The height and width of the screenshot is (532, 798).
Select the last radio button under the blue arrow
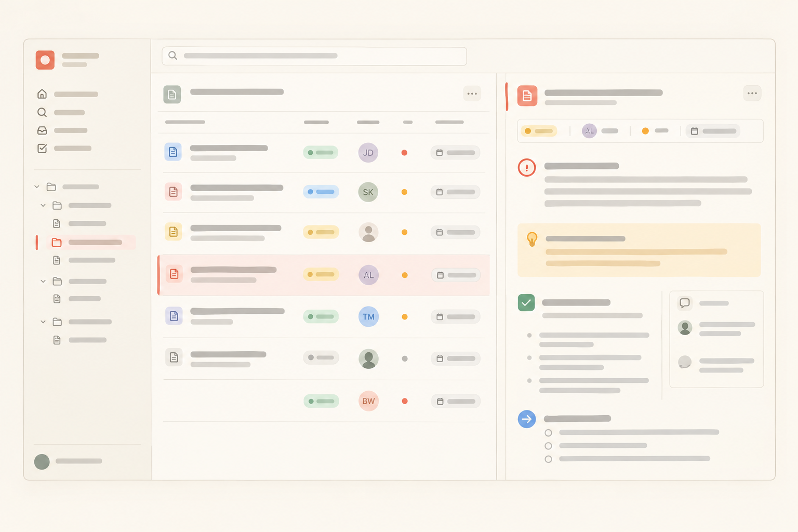(548, 459)
